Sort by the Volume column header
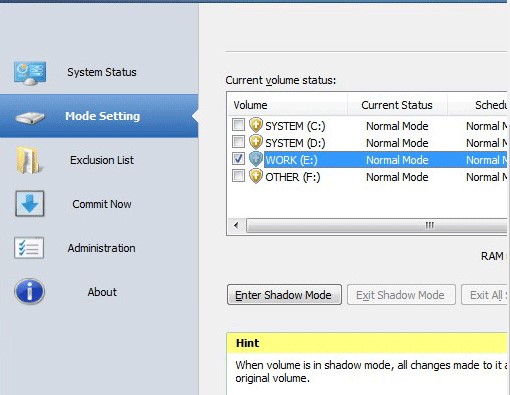Image resolution: width=510 pixels, height=395 pixels. [x=287, y=105]
